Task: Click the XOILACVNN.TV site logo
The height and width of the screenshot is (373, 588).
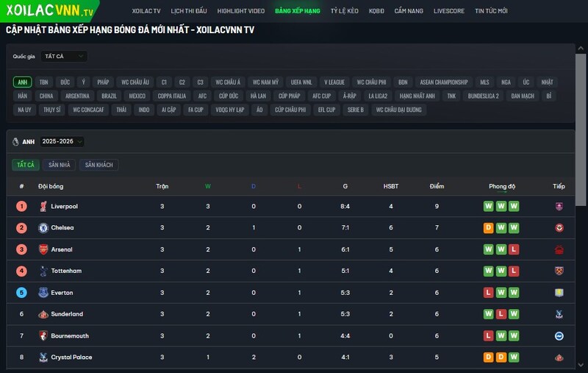Action: 49,10
